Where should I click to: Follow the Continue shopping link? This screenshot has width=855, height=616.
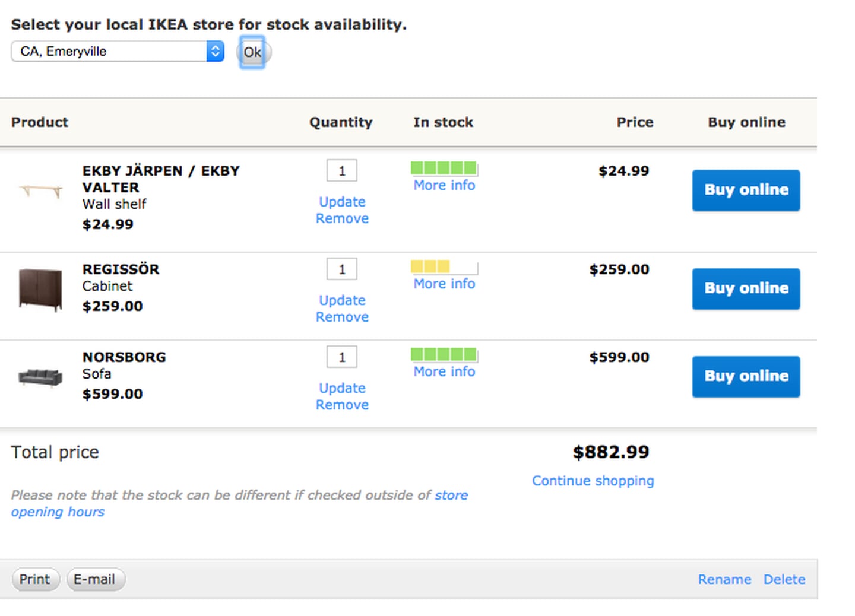(x=593, y=481)
